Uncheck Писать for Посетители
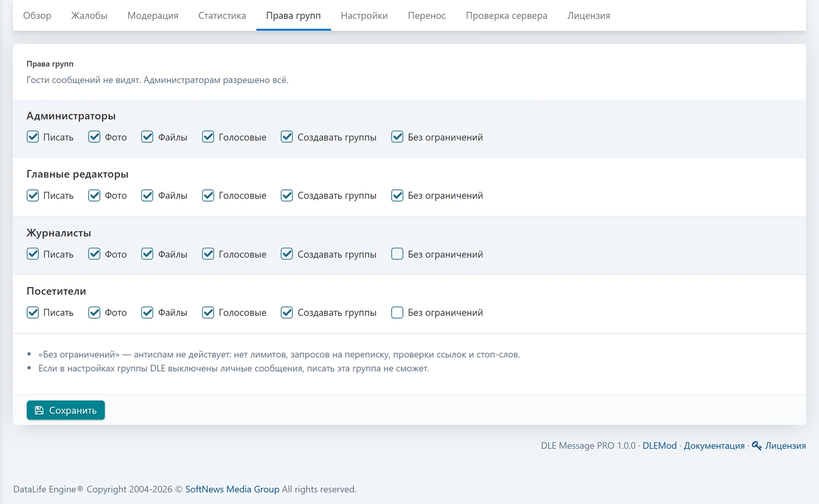The height and width of the screenshot is (504, 819). 33,312
